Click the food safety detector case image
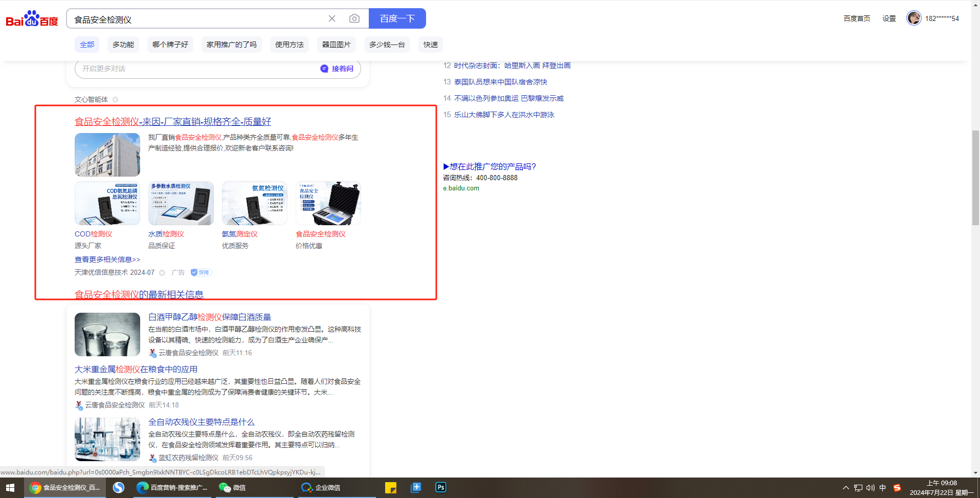Screen dimensions: 980x498 click(x=328, y=203)
